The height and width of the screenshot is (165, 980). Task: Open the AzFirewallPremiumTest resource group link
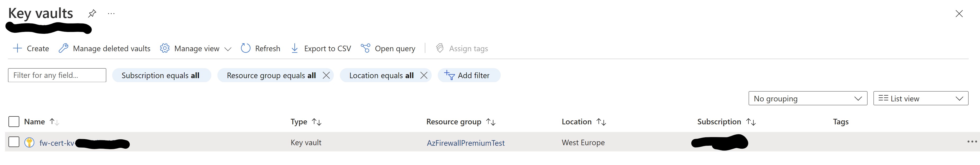point(466,143)
